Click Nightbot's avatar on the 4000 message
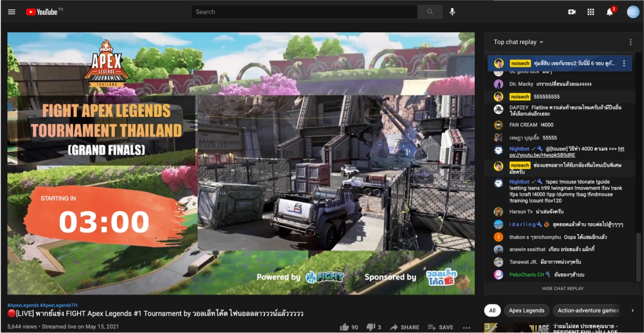This screenshot has height=333, width=644. tap(499, 151)
